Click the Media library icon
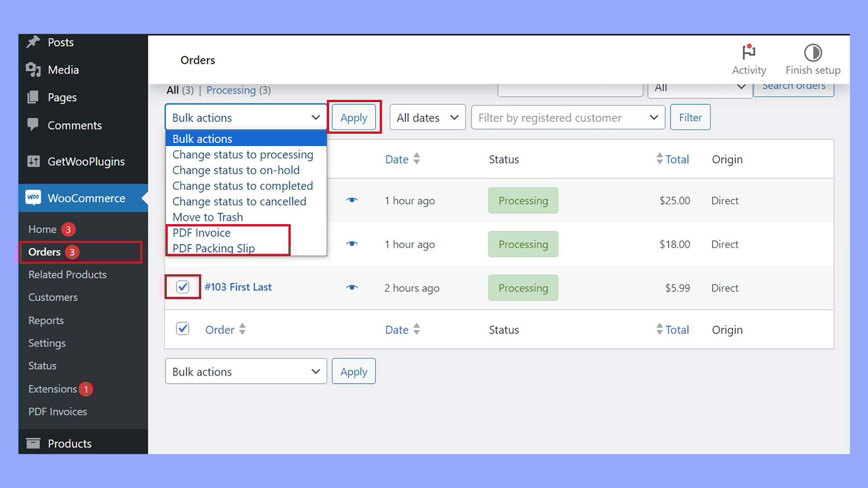Image resolution: width=868 pixels, height=488 pixels. coord(33,70)
